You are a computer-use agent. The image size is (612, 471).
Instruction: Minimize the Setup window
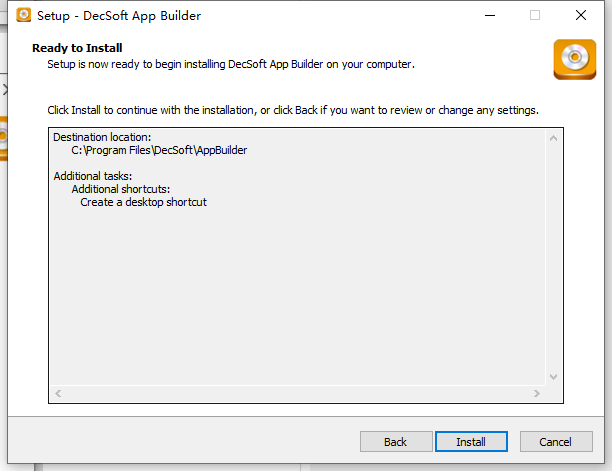coord(490,16)
